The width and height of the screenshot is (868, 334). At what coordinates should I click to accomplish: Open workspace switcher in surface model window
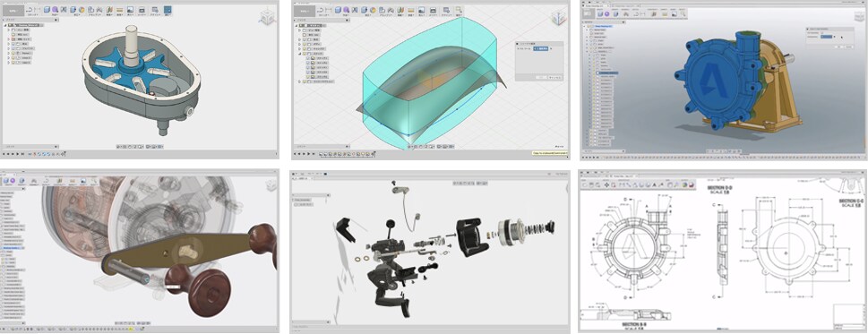coord(304,11)
